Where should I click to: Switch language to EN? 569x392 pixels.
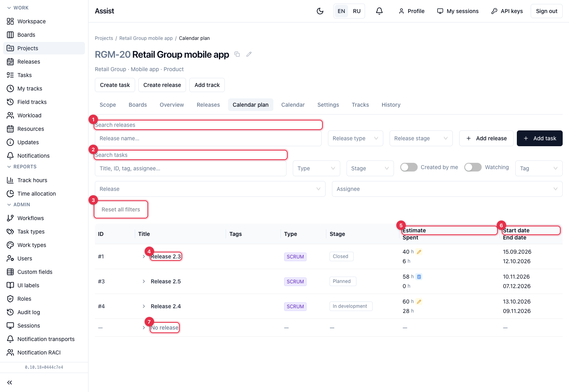[341, 11]
